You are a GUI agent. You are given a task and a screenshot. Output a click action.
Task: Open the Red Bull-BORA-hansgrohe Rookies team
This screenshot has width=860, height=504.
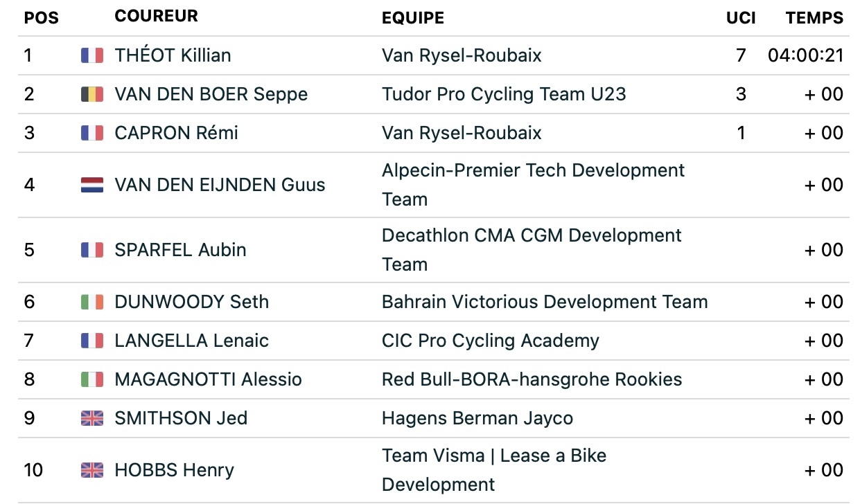pos(532,379)
